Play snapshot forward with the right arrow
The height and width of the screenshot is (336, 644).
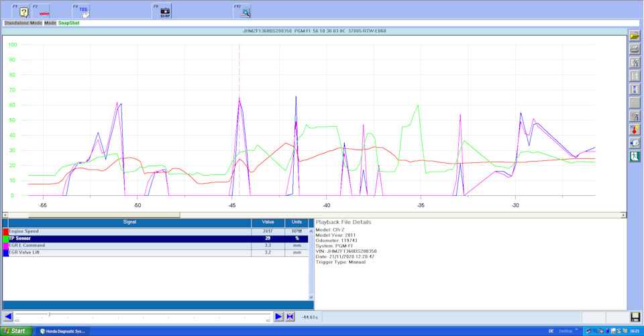point(278,317)
